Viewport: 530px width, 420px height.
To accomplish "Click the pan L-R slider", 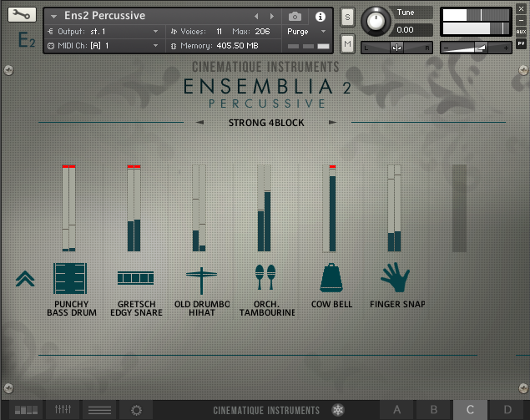I will pos(396,48).
